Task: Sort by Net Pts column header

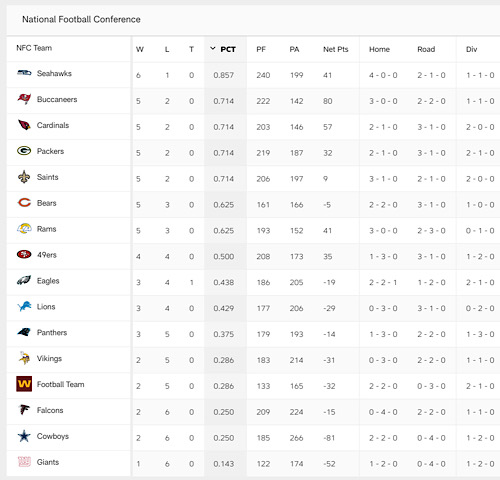Action: pyautogui.click(x=336, y=49)
